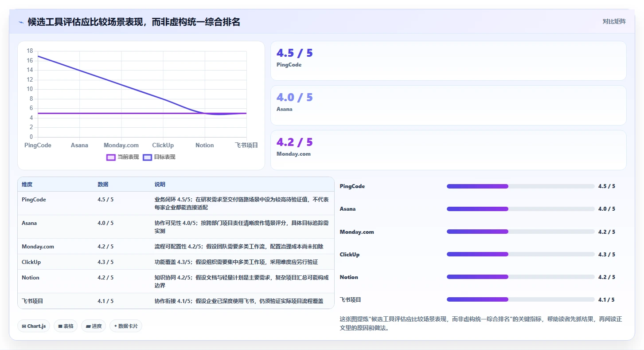Click the 协作可见性 4.0/5 description in table
Image resolution: width=644 pixels, height=350 pixels.
[x=242, y=227]
